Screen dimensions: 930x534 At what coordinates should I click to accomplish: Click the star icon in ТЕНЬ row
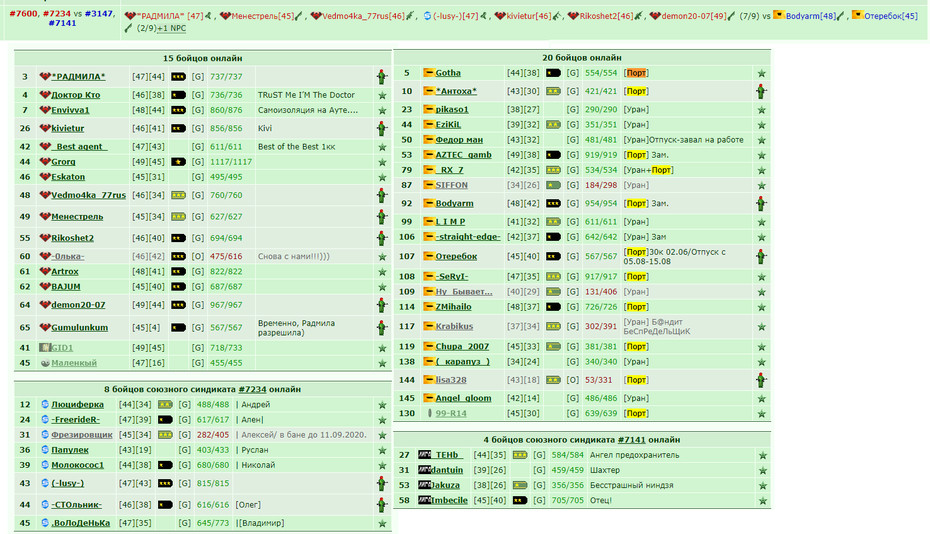(x=763, y=456)
